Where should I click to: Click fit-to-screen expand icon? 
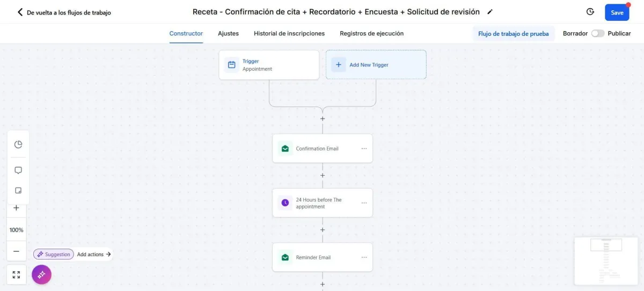click(16, 275)
